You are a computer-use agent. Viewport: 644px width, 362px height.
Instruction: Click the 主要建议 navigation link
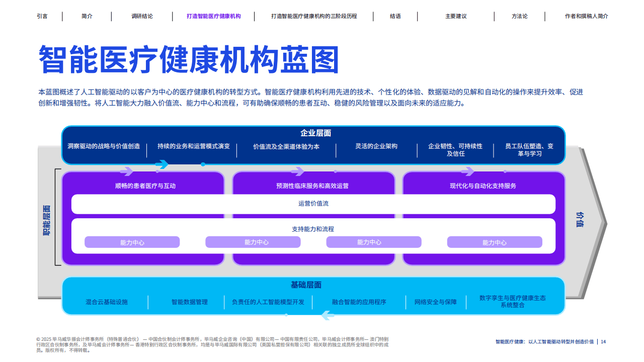pos(455,16)
